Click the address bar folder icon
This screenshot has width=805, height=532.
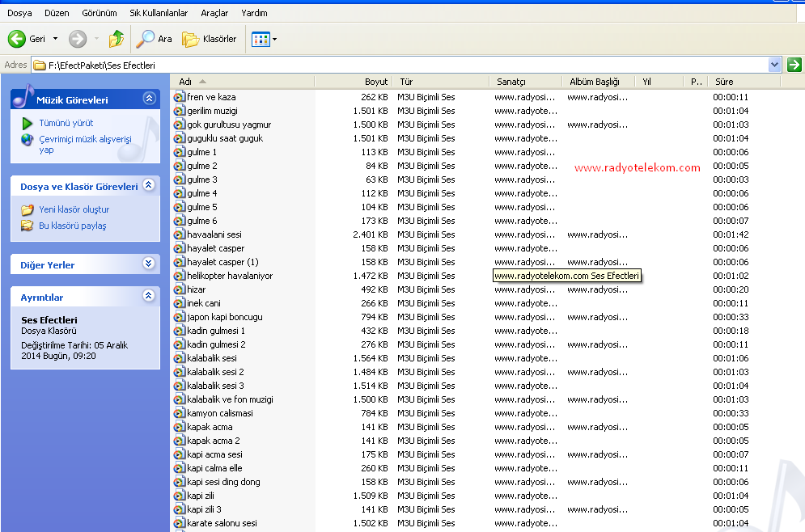pos(39,65)
